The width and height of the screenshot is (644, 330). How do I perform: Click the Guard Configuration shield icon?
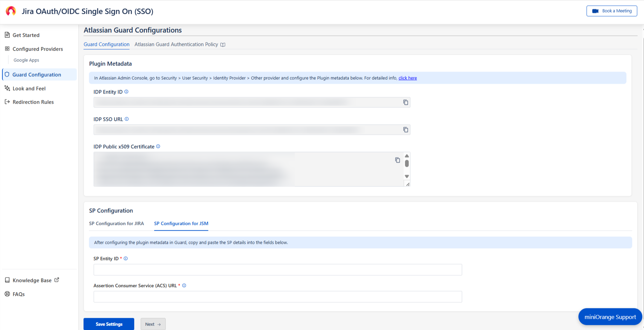pyautogui.click(x=7, y=74)
